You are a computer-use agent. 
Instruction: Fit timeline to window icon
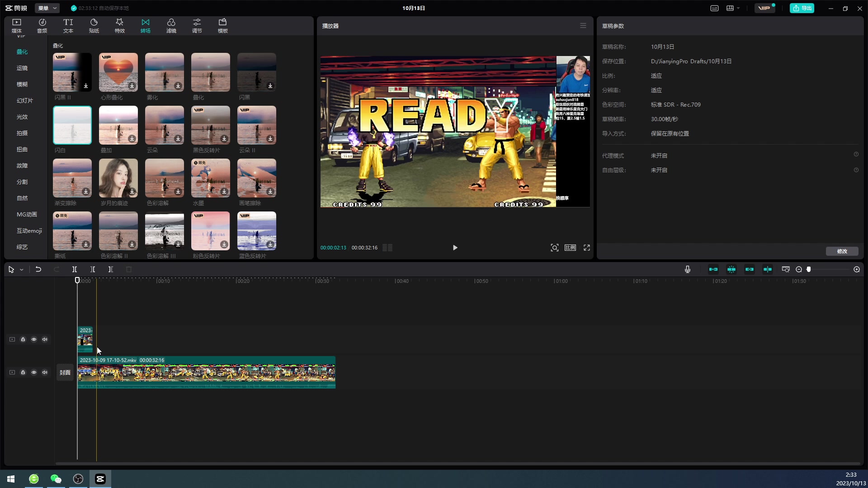(x=786, y=269)
